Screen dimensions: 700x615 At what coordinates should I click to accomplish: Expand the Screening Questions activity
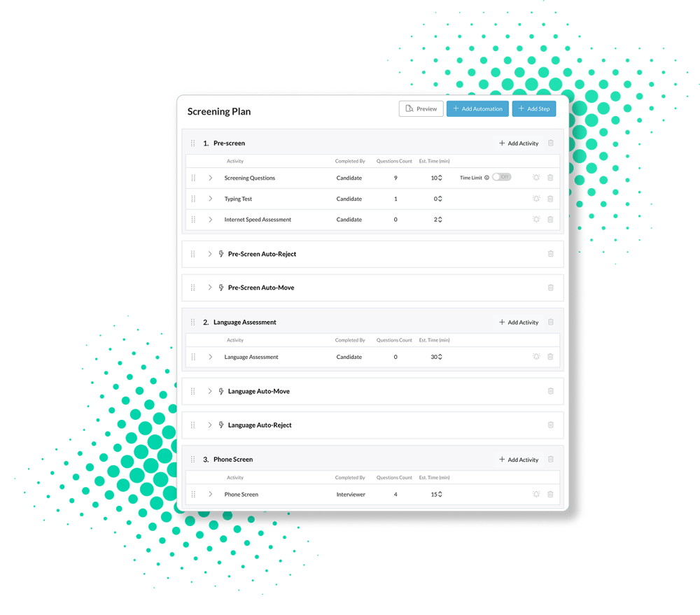point(210,178)
